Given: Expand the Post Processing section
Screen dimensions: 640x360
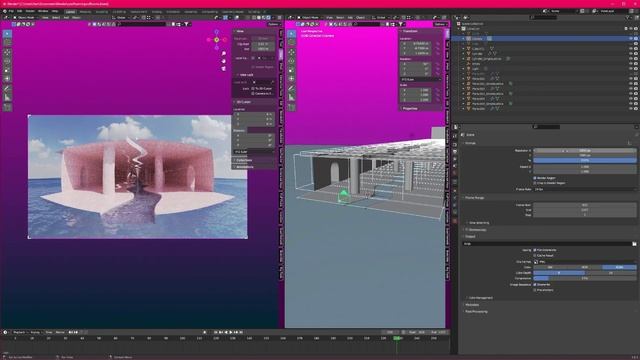Looking at the screenshot, I should pos(476,311).
